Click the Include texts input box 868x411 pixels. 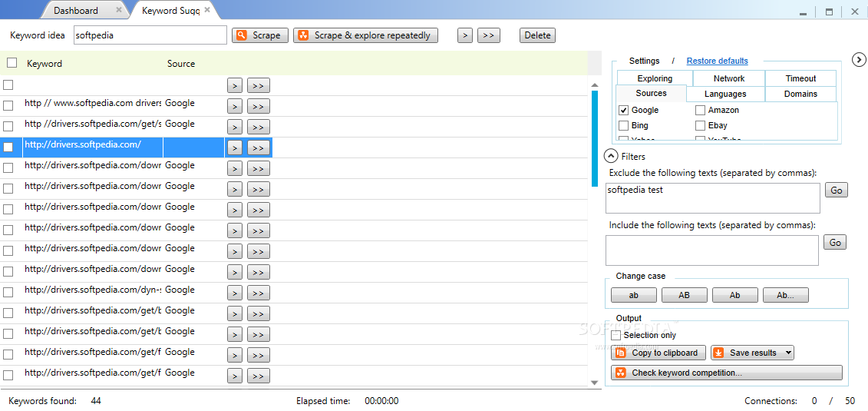tap(712, 250)
